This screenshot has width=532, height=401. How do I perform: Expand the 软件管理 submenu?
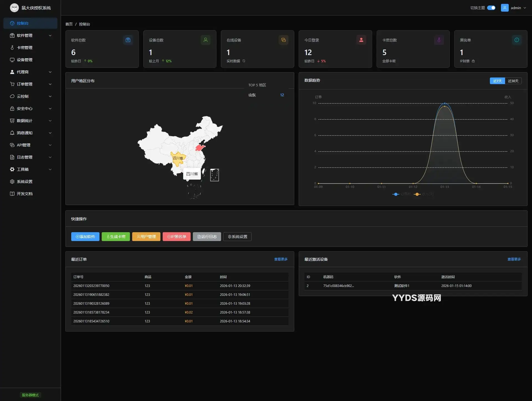[30, 35]
